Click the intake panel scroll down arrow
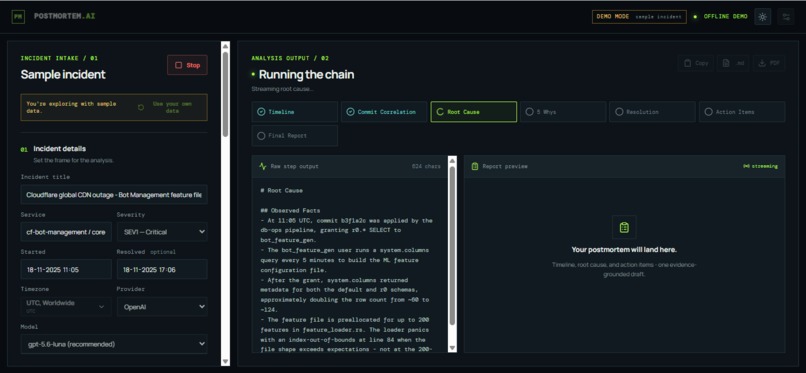 click(225, 361)
